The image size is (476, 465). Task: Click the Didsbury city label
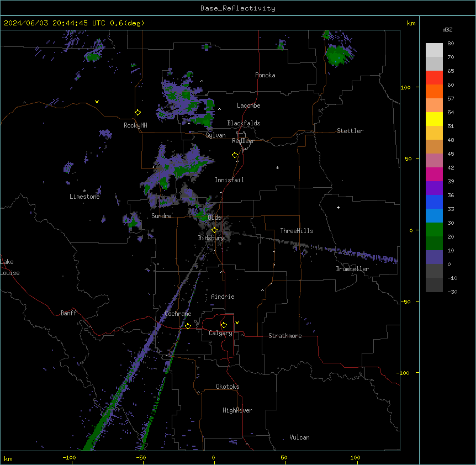211,238
